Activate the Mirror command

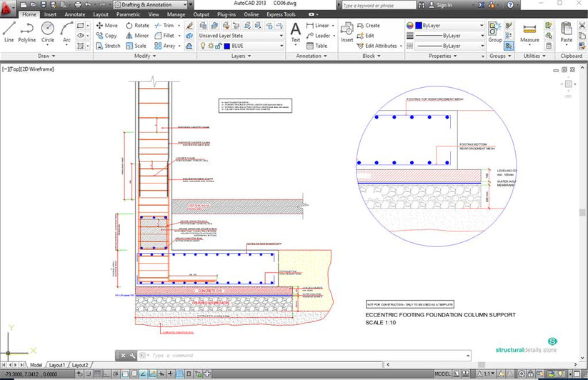click(x=137, y=36)
